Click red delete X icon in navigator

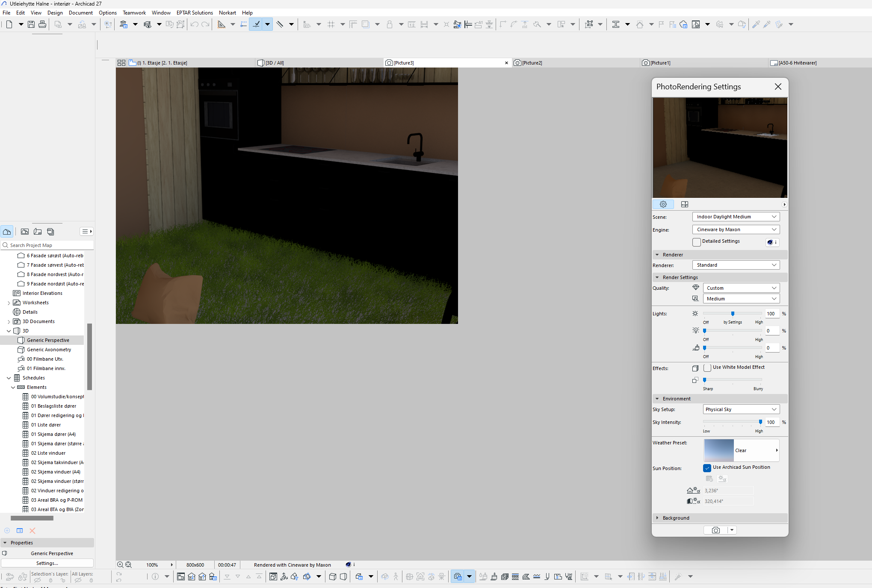pyautogui.click(x=33, y=530)
